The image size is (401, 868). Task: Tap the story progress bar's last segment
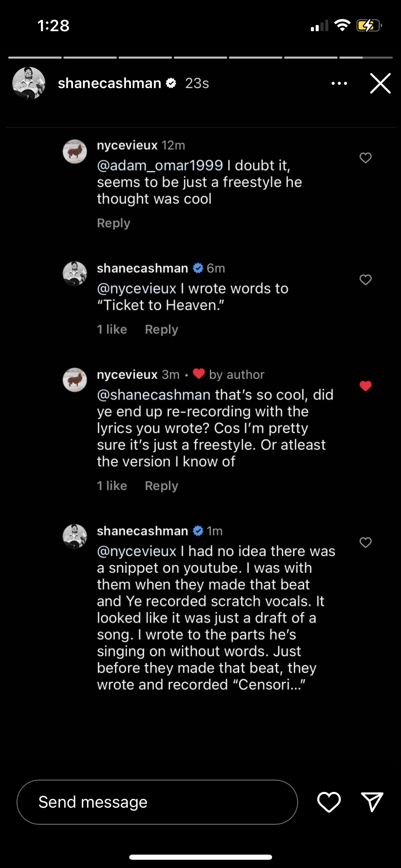(366, 58)
